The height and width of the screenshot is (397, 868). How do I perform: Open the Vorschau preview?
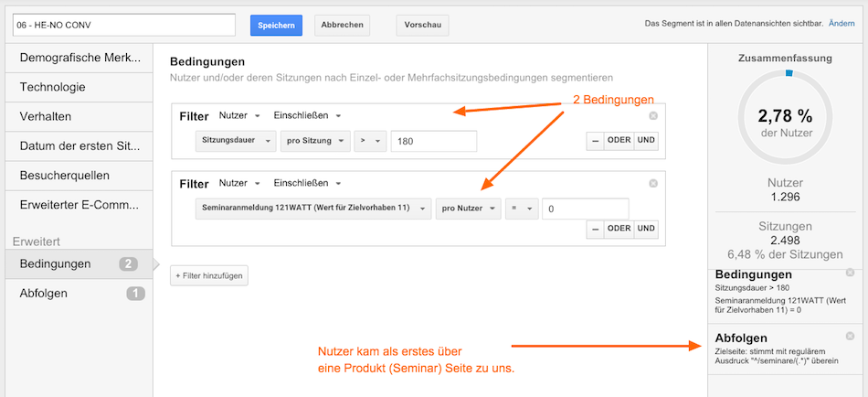[x=422, y=26]
